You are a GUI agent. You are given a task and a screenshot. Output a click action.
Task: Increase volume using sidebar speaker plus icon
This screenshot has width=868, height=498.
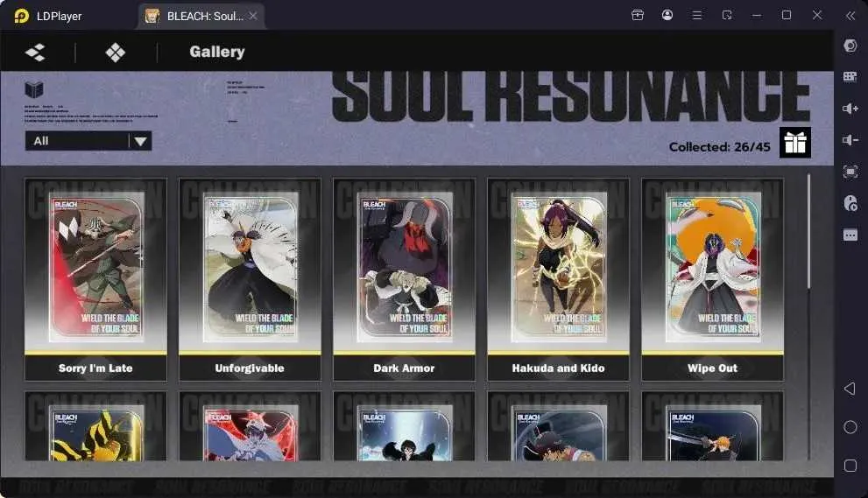coord(850,109)
